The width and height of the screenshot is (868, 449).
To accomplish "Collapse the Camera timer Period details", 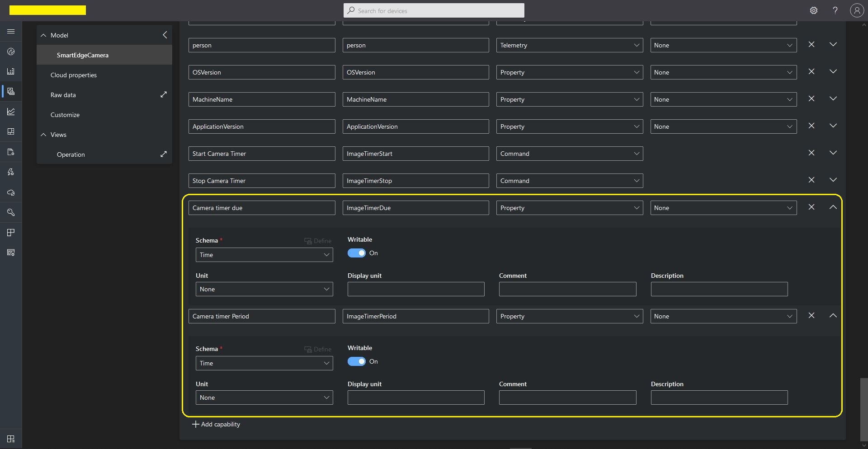I will coord(833,316).
